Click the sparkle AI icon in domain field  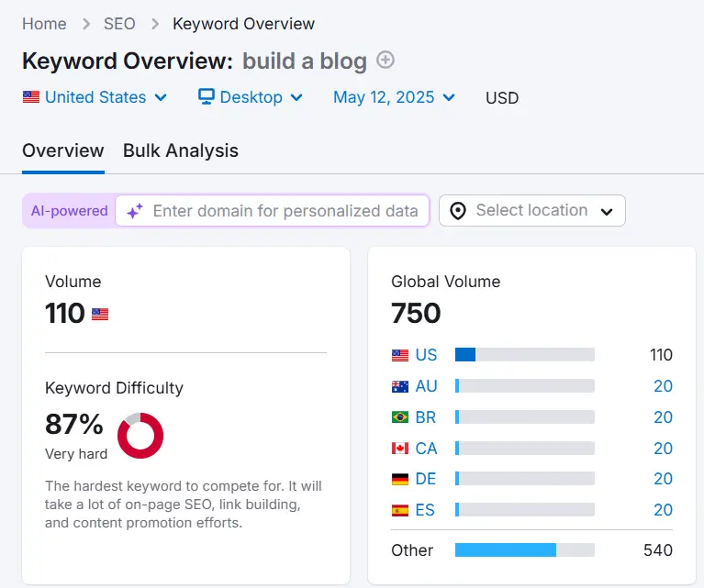[135, 210]
